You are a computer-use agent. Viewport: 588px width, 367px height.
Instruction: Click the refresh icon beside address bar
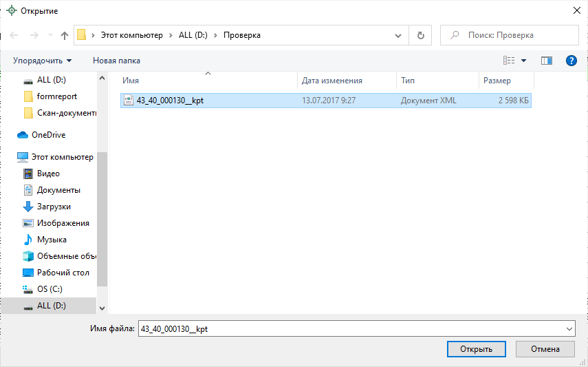pyautogui.click(x=421, y=35)
